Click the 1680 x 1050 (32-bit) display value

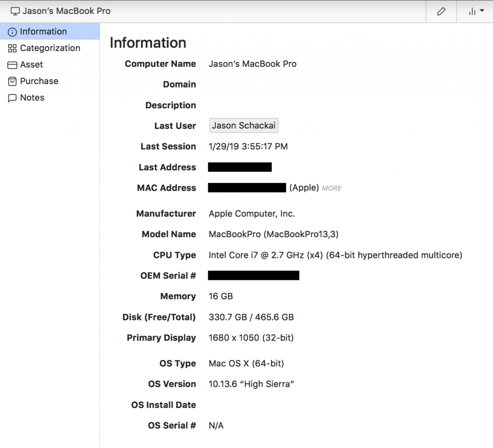(x=251, y=338)
